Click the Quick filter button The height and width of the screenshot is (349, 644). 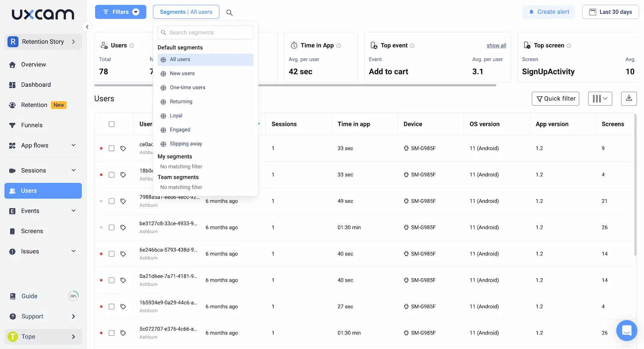click(x=556, y=99)
